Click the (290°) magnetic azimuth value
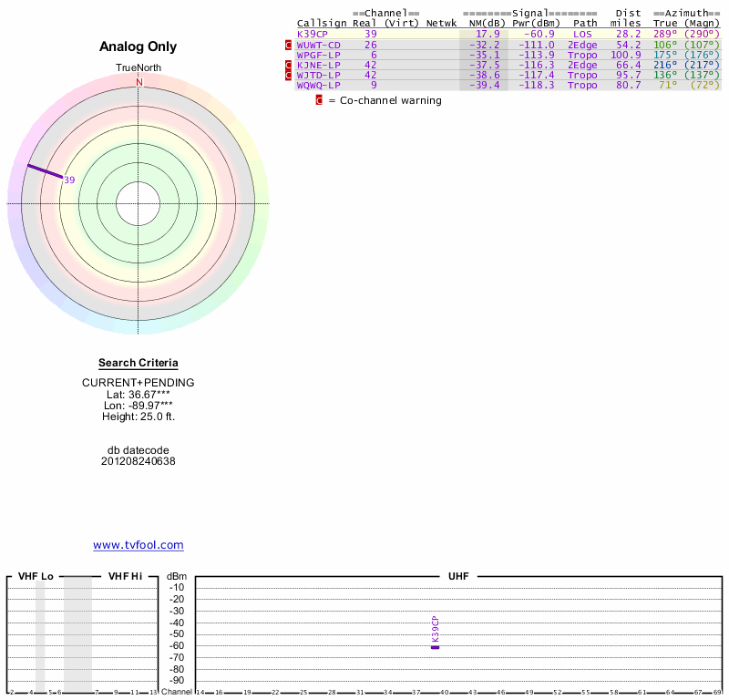The width and height of the screenshot is (729, 700). pos(702,34)
